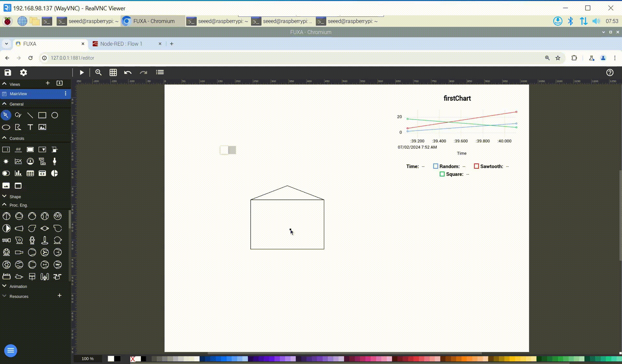Expand the Shape section

tap(15, 197)
